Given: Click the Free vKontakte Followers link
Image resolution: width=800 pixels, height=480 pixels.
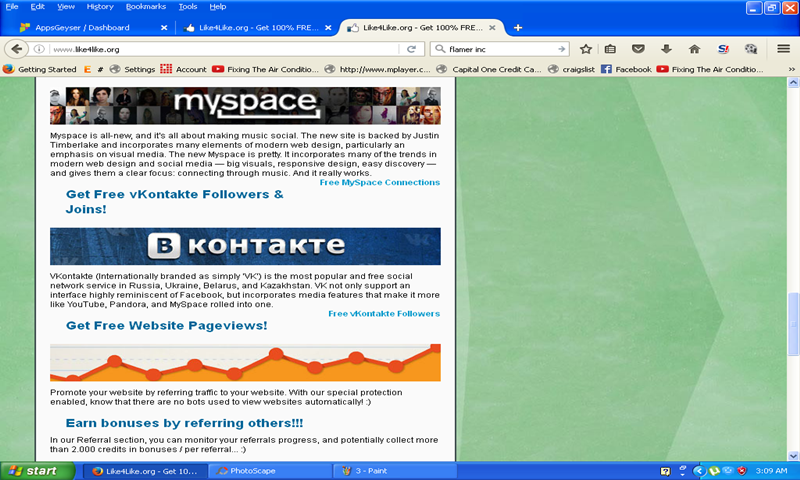Looking at the screenshot, I should [x=383, y=313].
